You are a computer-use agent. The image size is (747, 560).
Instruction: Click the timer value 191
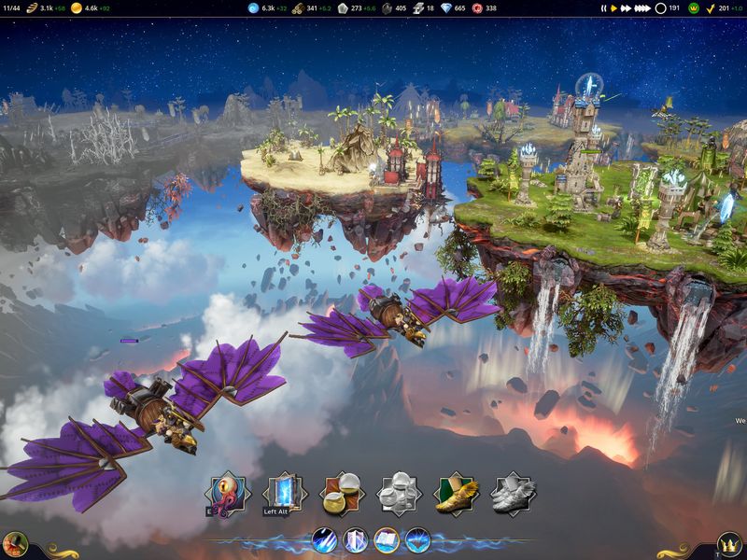click(674, 8)
